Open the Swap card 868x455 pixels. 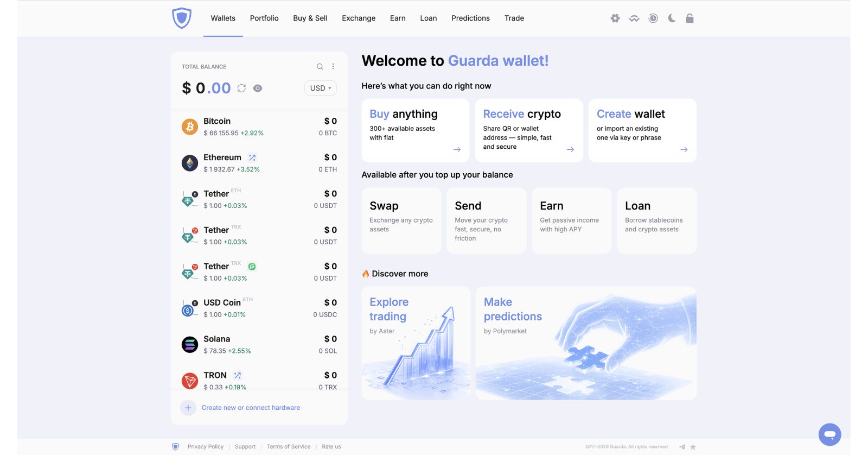pos(401,220)
